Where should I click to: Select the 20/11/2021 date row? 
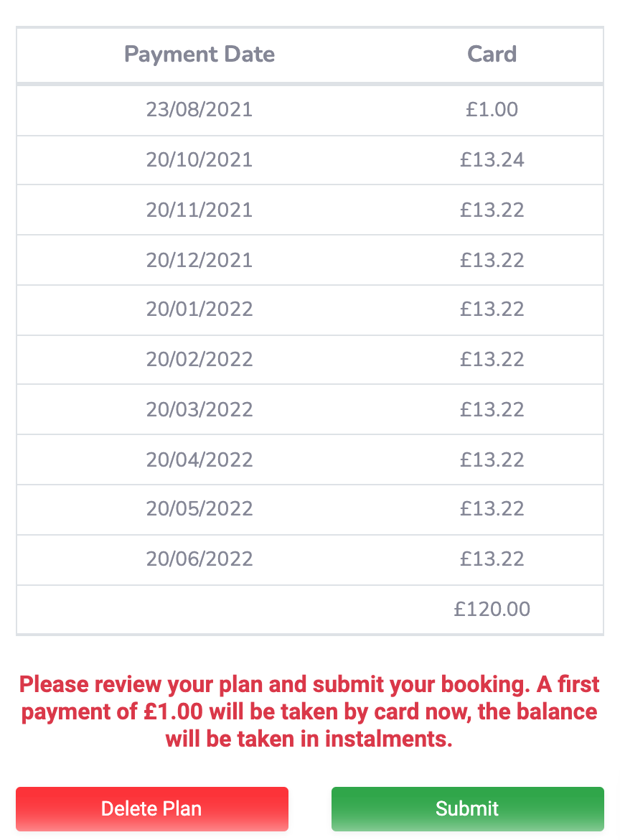[x=310, y=210]
